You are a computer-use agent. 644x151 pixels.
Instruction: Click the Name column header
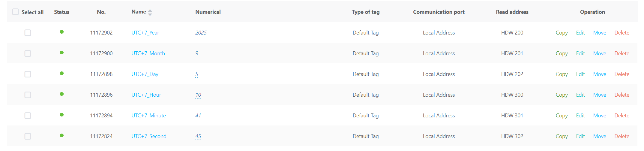139,12
